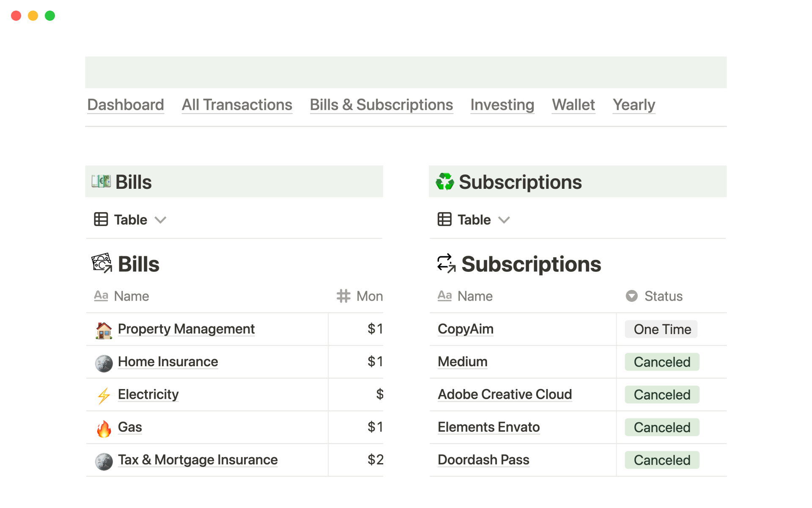The height and width of the screenshot is (508, 812).
Task: Click the banknote emoji in Bills heading
Action: (x=101, y=182)
